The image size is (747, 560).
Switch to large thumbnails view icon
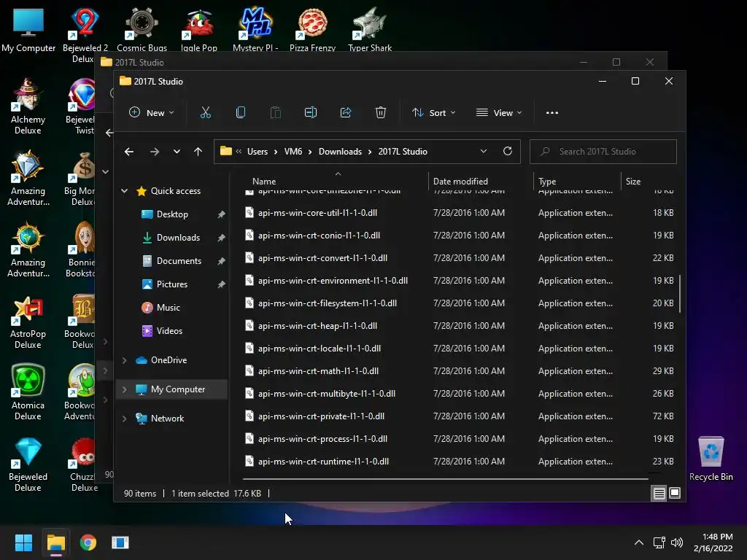(675, 493)
